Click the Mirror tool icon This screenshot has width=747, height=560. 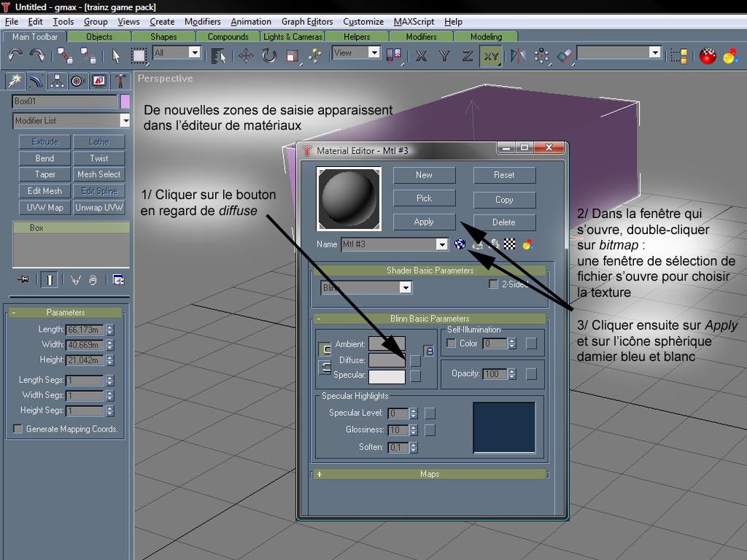point(518,55)
